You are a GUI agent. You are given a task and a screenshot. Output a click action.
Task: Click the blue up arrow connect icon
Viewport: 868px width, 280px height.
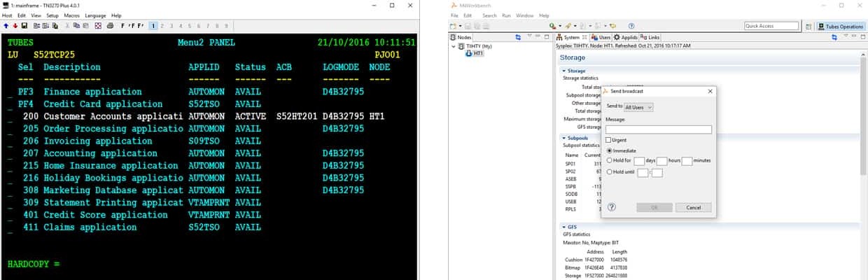point(6,26)
